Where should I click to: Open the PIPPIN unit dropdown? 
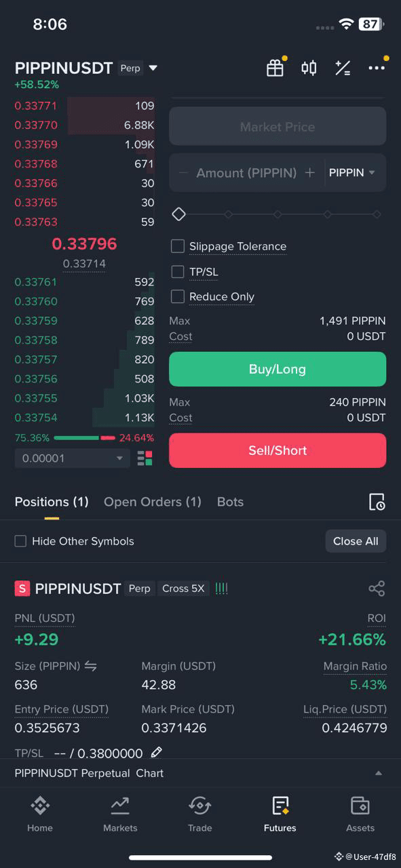[352, 173]
